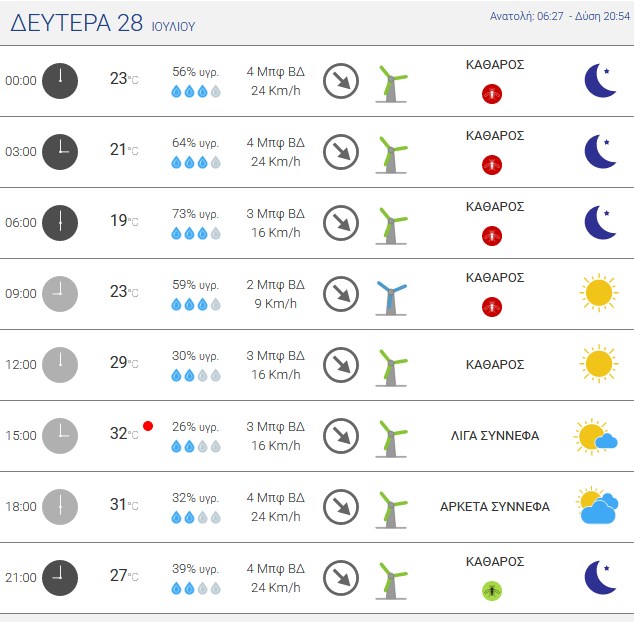Click the ΑΡΚΕΤΑ ΣΥΝΝΕΦΑ label
This screenshot has width=634, height=622.
coord(495,506)
